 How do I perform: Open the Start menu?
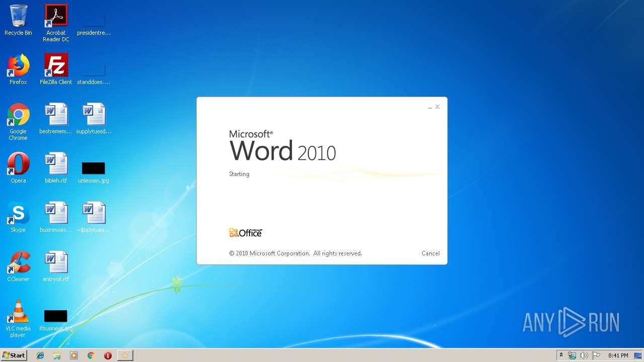pos(14,355)
